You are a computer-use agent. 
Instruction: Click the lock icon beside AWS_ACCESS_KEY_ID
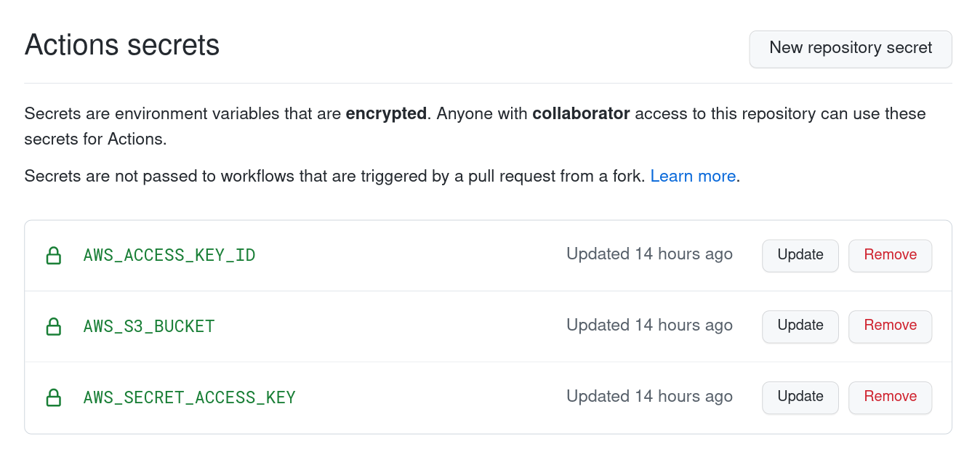coord(54,255)
